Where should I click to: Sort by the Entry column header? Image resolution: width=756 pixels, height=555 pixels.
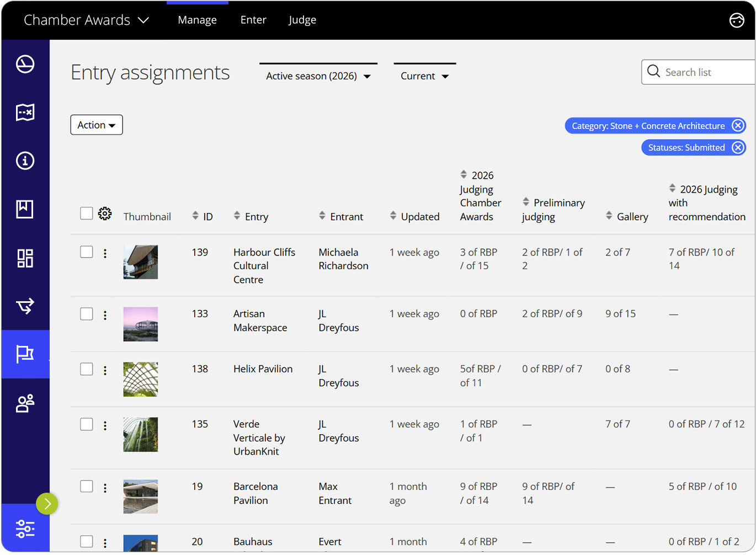pyautogui.click(x=251, y=216)
